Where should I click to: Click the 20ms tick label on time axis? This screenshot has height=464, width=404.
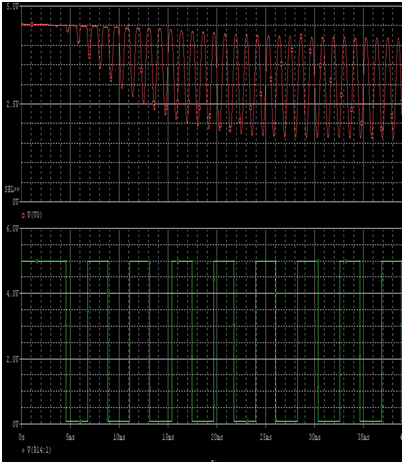tap(217, 437)
